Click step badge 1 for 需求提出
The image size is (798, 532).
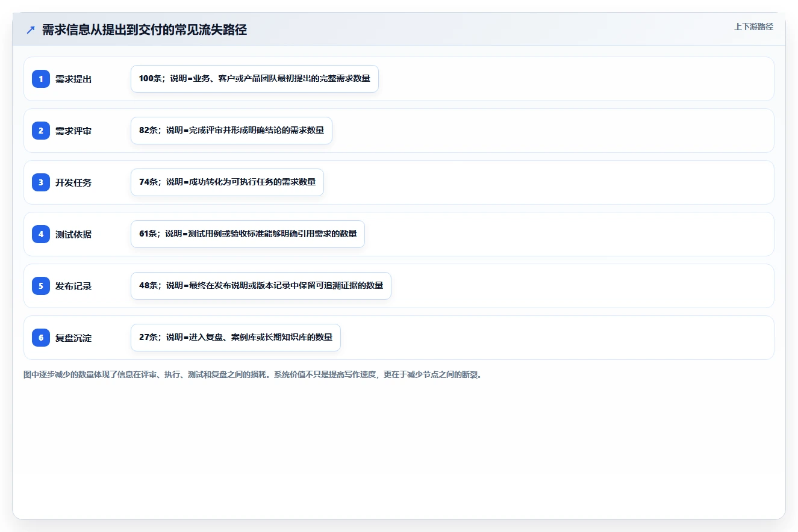click(x=41, y=79)
